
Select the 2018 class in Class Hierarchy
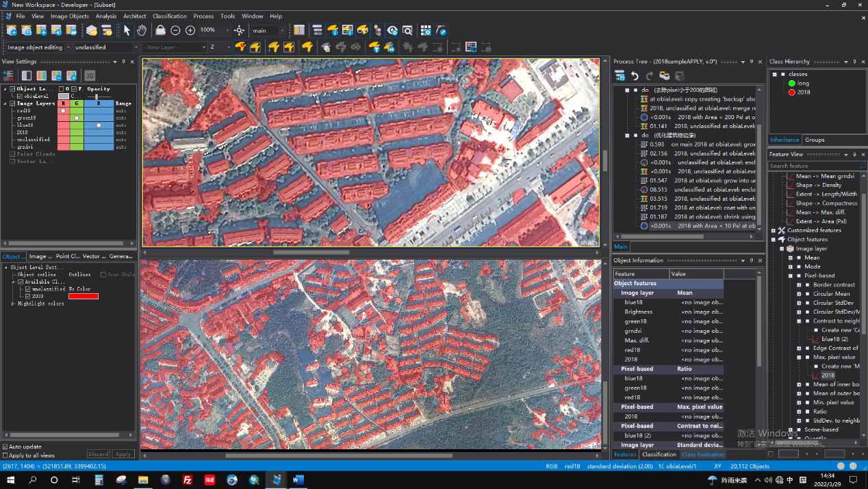tap(803, 92)
